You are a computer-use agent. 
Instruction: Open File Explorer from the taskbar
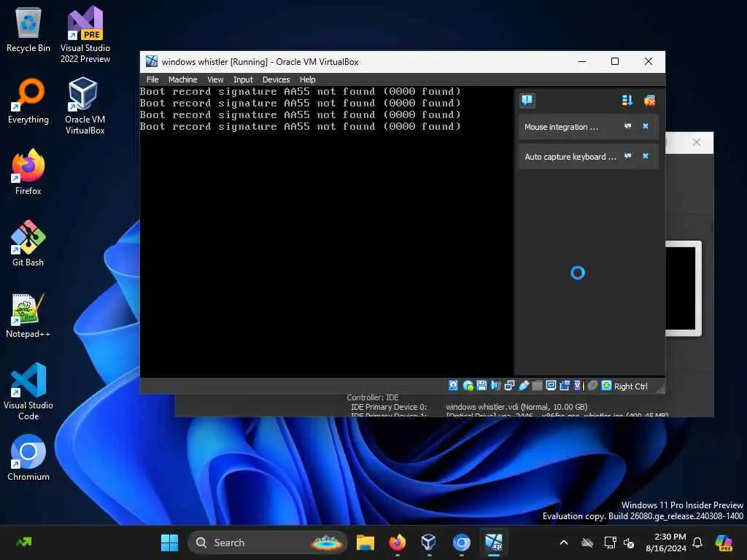click(x=365, y=542)
